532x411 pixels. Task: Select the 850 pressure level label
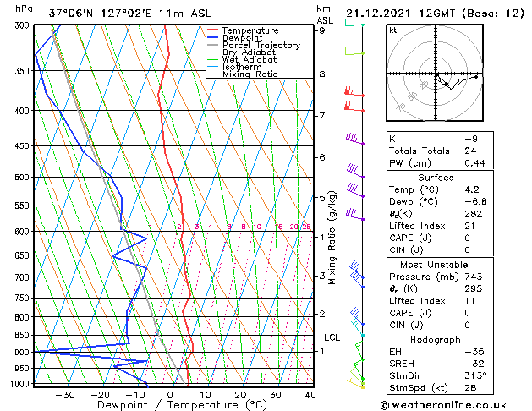coord(24,336)
